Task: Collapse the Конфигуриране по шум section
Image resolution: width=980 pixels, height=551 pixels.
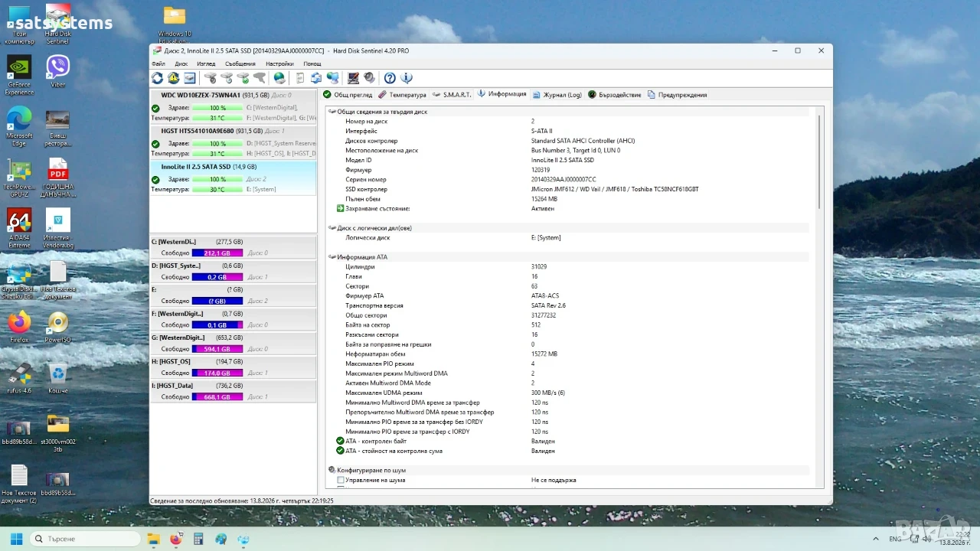Action: click(x=332, y=470)
